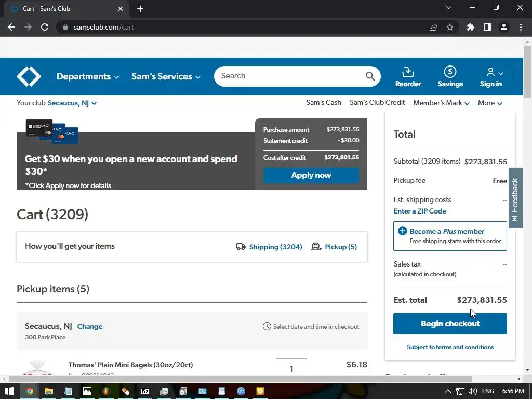Click Change next to Secaucus, NJ
The image size is (532, 399).
(x=89, y=326)
